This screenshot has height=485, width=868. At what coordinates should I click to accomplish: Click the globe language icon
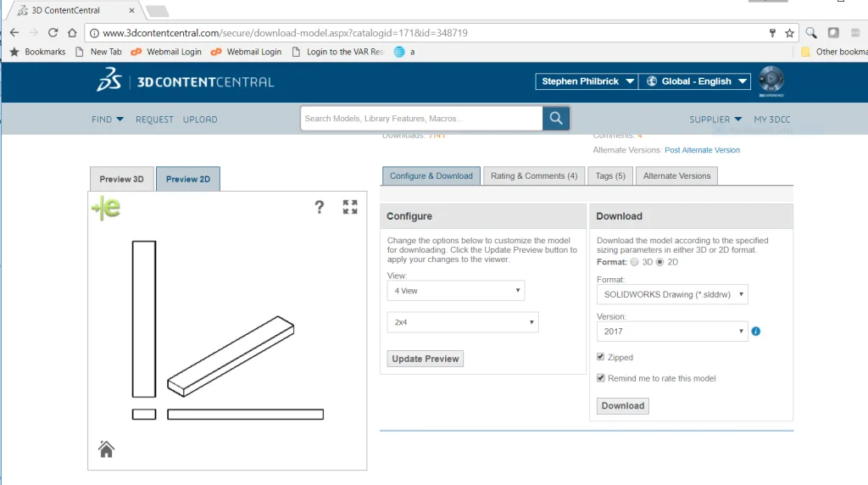[652, 81]
